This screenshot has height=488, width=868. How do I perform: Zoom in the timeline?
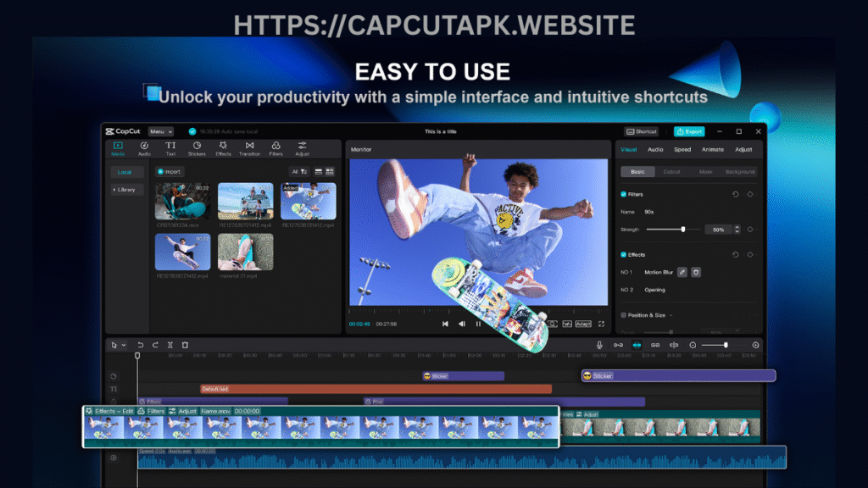tap(755, 345)
